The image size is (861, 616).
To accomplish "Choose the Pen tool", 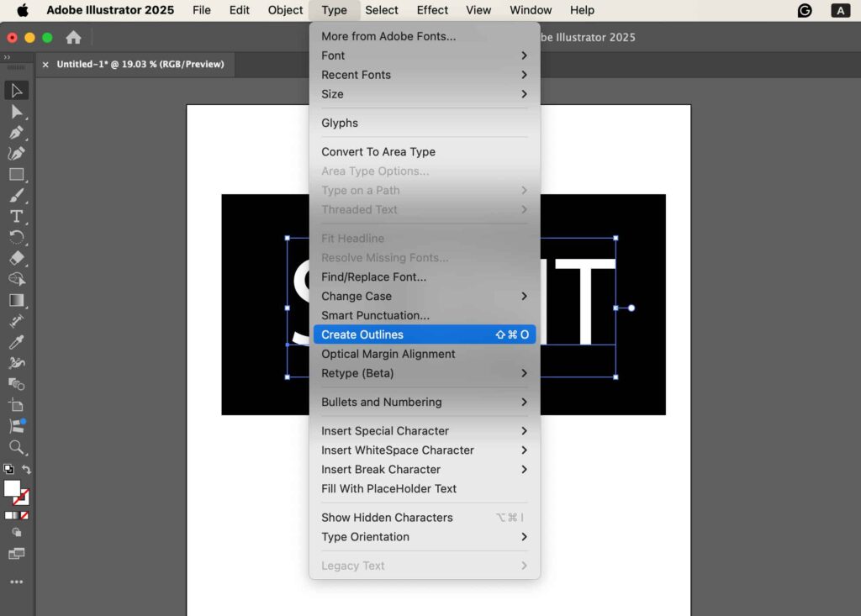I will pyautogui.click(x=16, y=133).
